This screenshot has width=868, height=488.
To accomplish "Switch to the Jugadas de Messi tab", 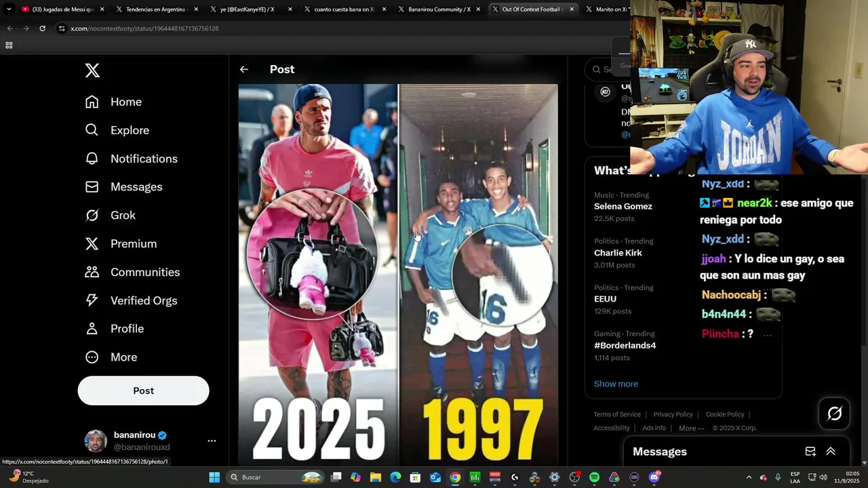I will (63, 9).
